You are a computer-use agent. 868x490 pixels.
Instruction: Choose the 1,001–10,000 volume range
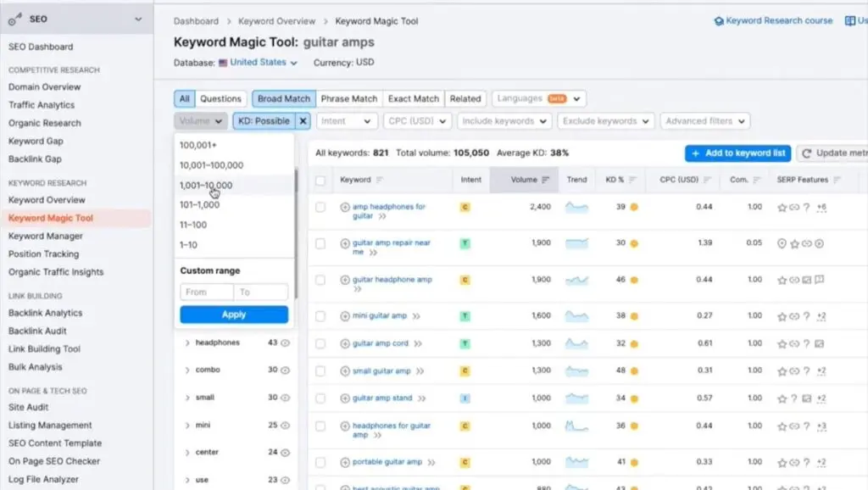click(206, 185)
